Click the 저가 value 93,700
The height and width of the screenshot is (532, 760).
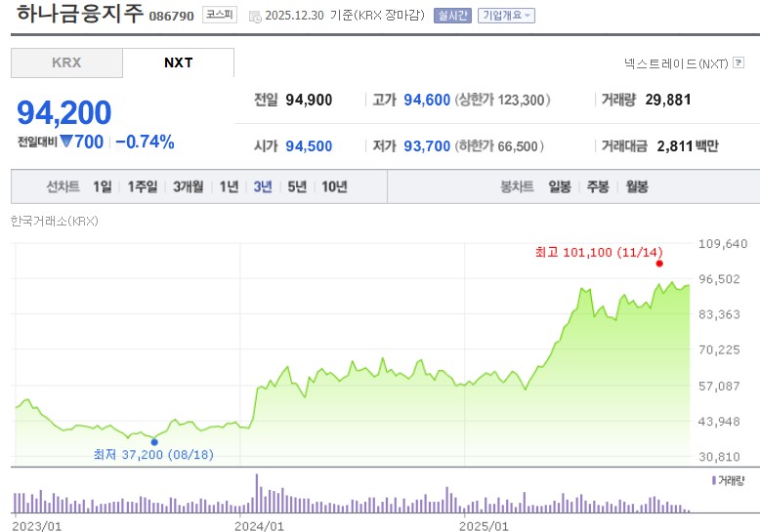(x=427, y=145)
